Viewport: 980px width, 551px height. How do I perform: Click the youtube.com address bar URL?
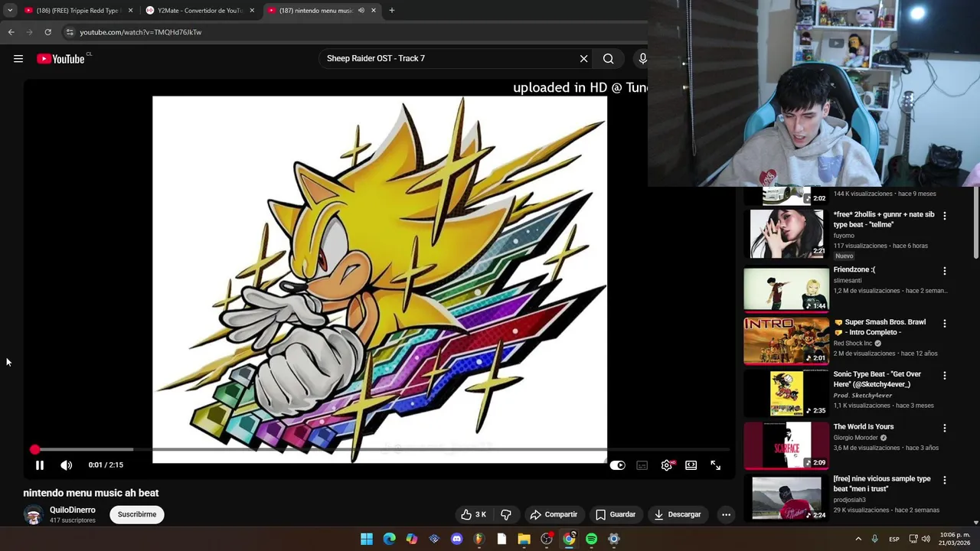(141, 32)
